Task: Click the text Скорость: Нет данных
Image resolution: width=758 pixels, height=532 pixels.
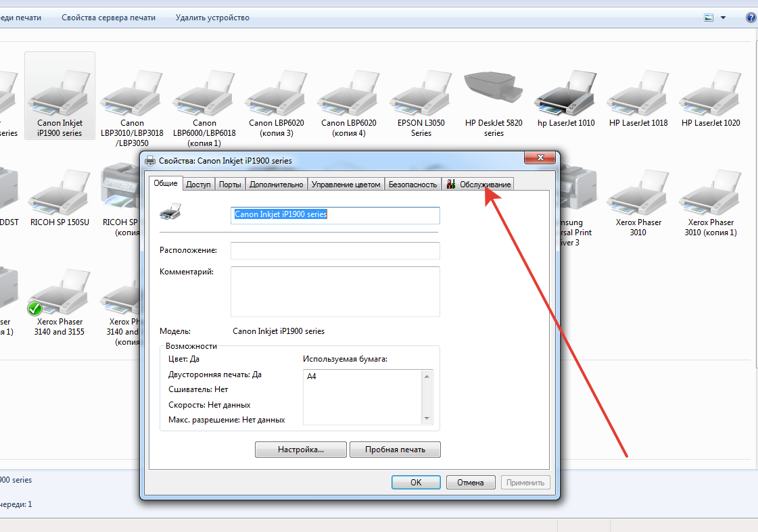Action: pyautogui.click(x=210, y=405)
